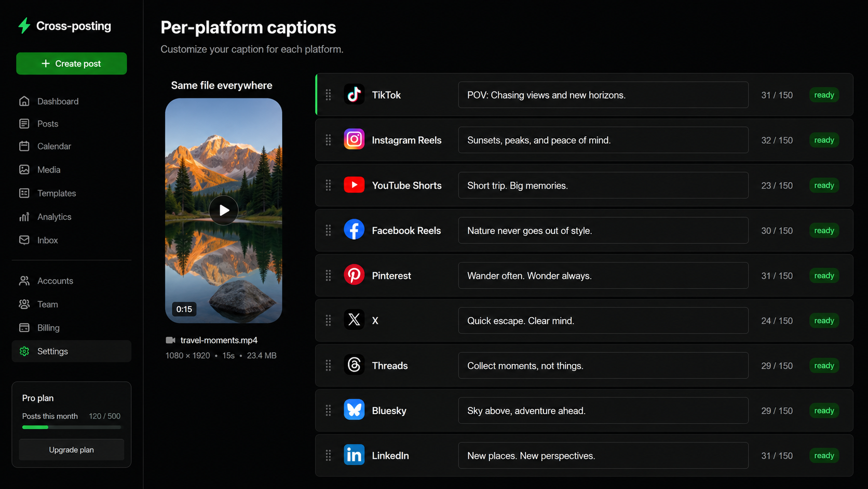Screen dimensions: 868x489
Task: Grab the Threads row drag handle
Action: click(328, 365)
